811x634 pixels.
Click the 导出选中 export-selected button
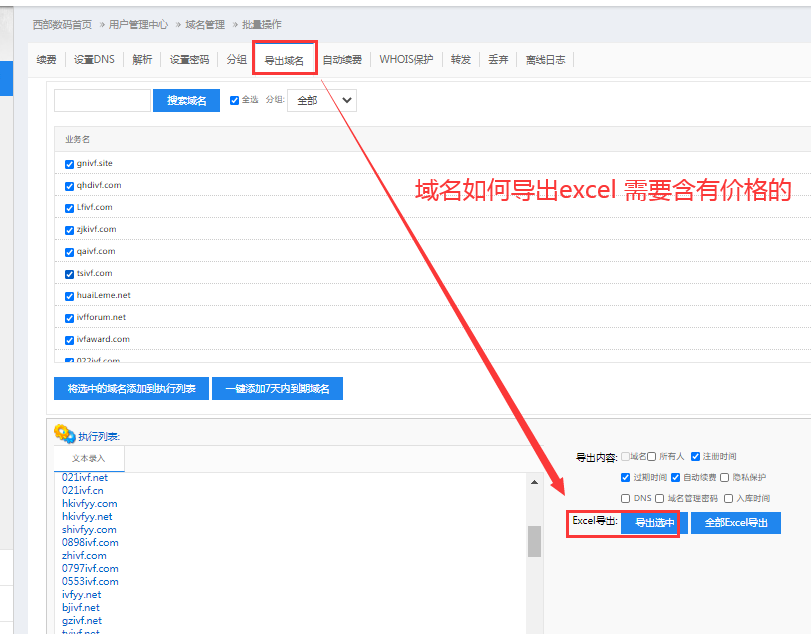650,522
